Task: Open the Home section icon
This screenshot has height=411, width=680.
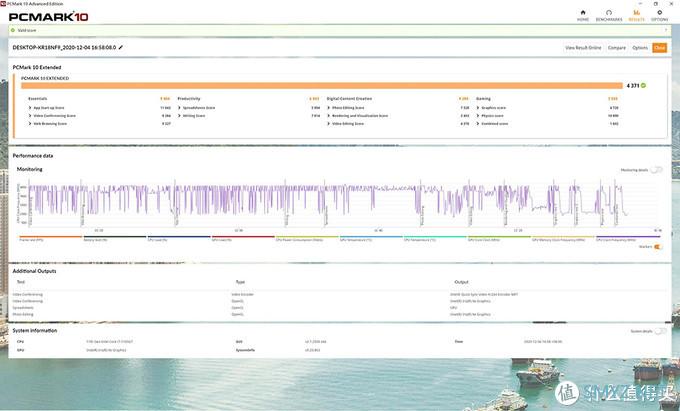Action: 583,15
